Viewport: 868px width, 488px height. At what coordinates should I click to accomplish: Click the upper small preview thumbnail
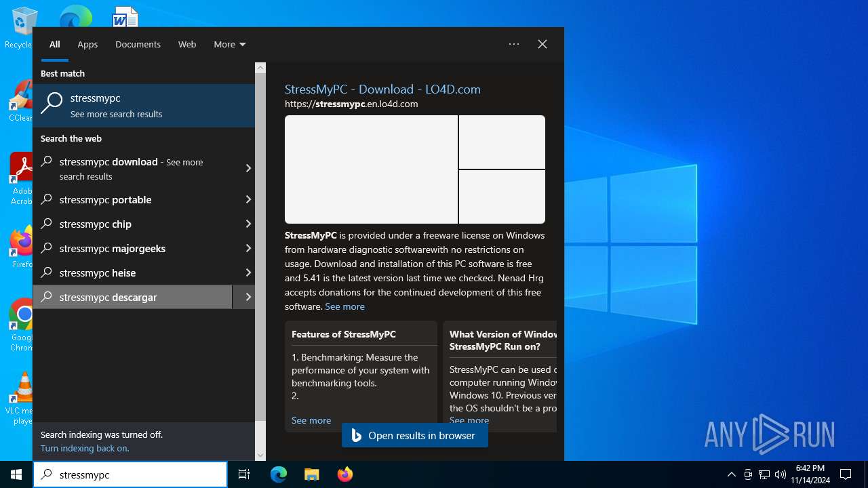pos(502,142)
